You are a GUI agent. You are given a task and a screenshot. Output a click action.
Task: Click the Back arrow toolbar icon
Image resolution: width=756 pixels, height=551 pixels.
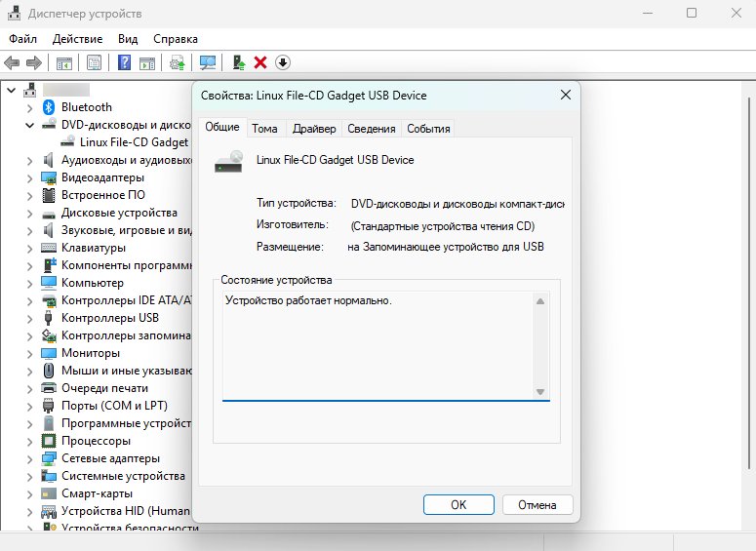point(12,62)
